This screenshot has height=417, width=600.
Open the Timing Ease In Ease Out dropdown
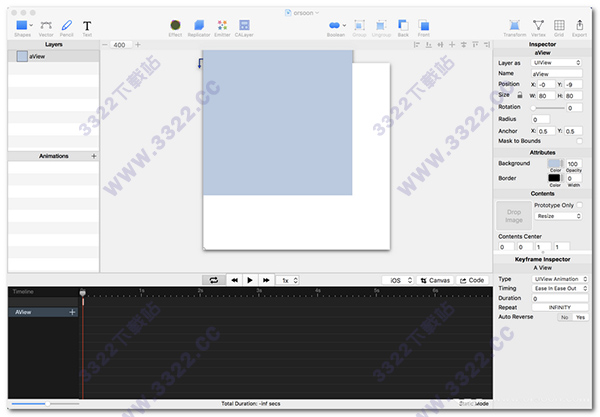(x=560, y=288)
